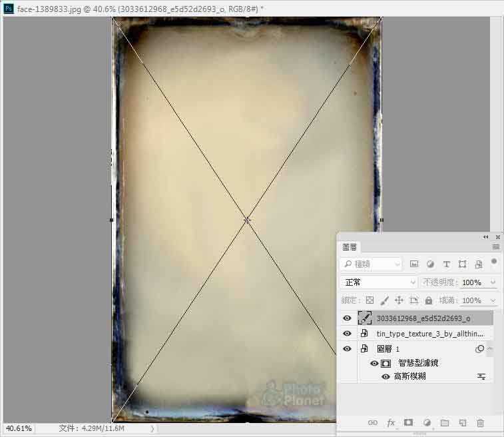Collapse Layers panel double-arrow icon
504x437 pixels.
pyautogui.click(x=485, y=237)
